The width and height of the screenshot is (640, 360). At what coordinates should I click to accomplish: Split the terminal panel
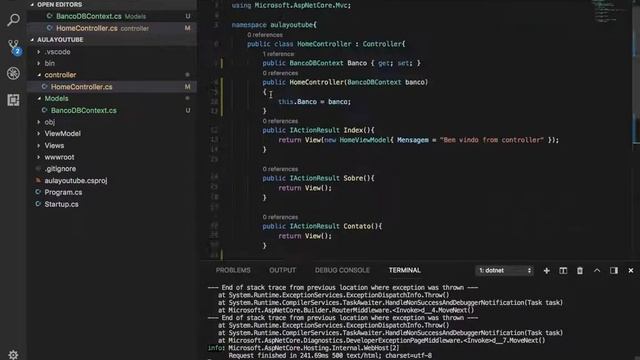click(x=563, y=271)
